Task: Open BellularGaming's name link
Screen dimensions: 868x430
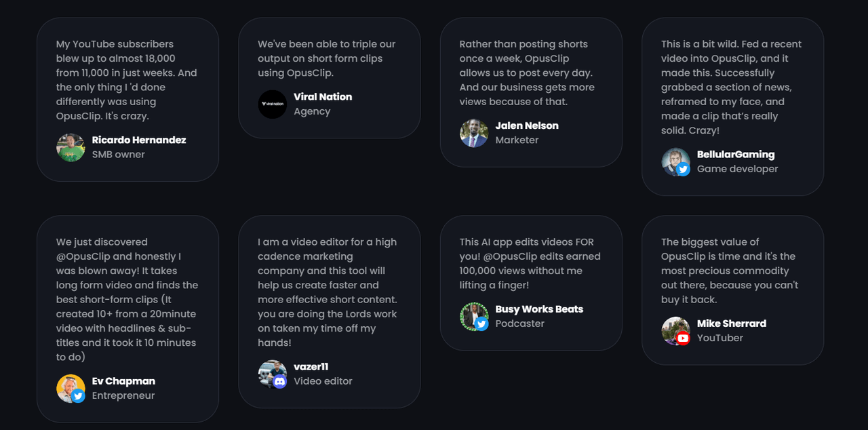Action: (x=736, y=154)
